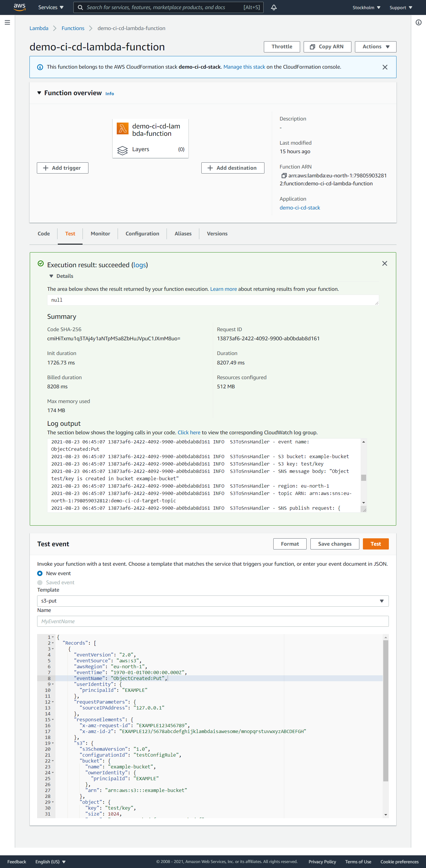Viewport: 426px width, 868px height.
Task: Click the search magnifier icon in top bar
Action: [80, 7]
